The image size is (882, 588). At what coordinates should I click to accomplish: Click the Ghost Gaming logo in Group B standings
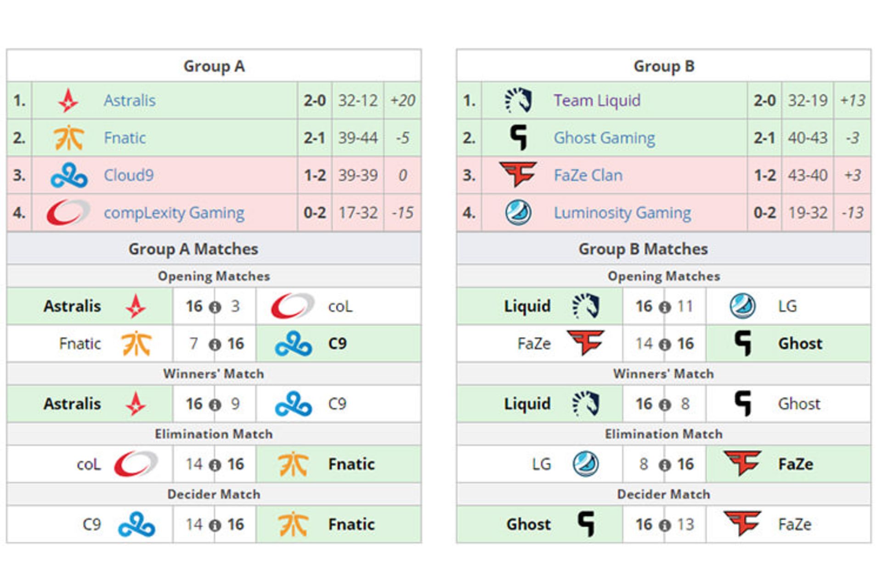point(519,138)
